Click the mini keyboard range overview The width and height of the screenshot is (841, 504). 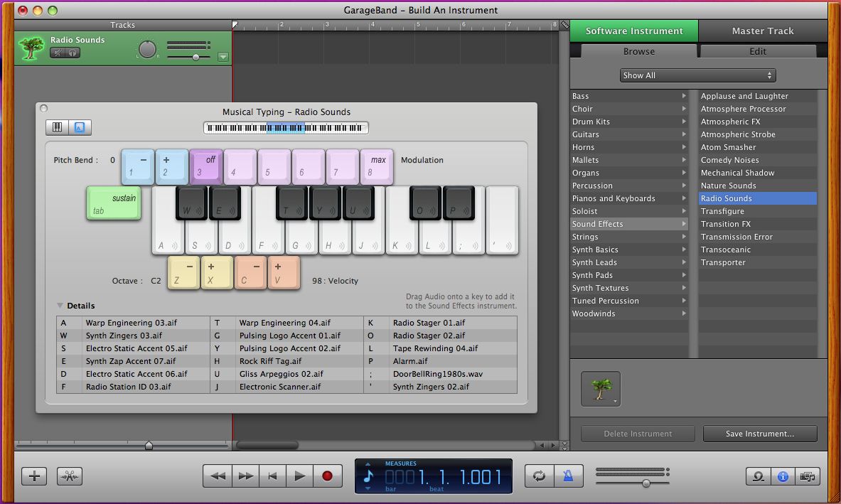click(286, 128)
